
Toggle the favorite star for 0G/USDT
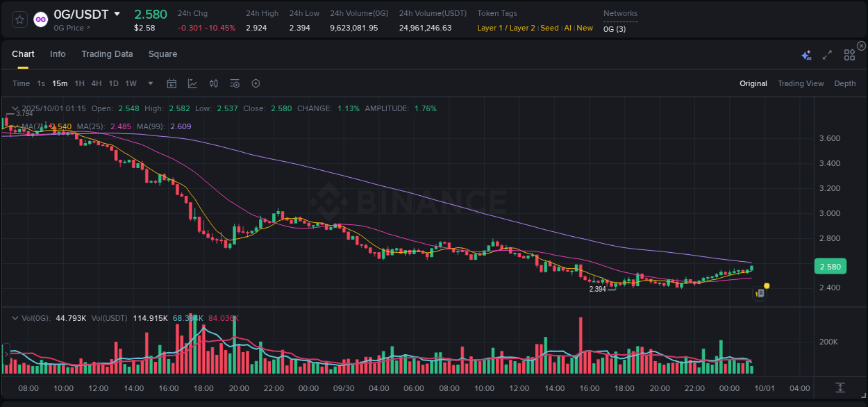[x=19, y=19]
